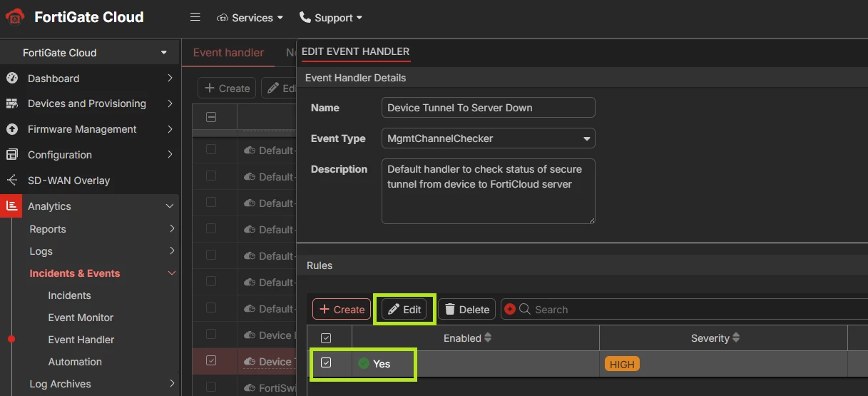Viewport: 868px width, 396px height.
Task: Click the Firmware Management upload icon
Action: point(11,130)
